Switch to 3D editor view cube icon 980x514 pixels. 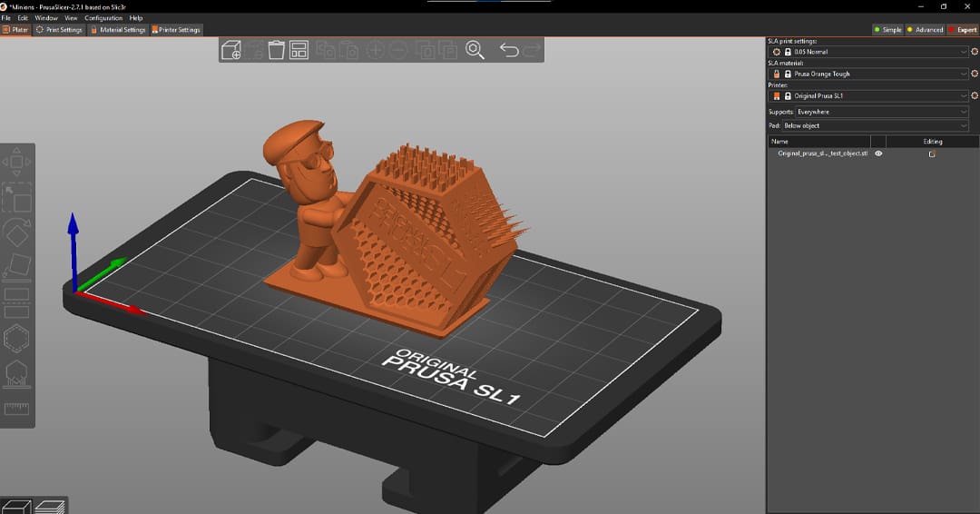tap(16, 506)
